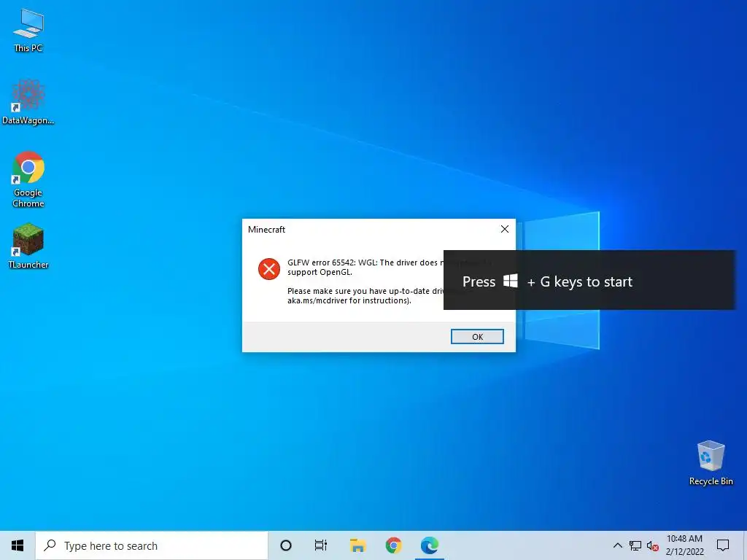Open the Windows Start menu

tap(18, 545)
